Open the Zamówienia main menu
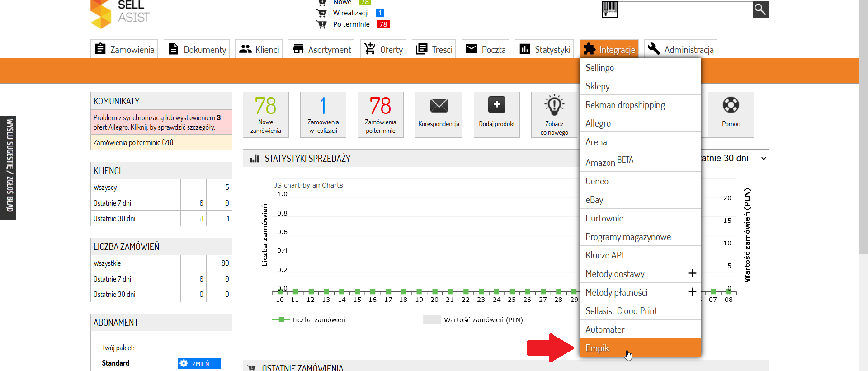 click(124, 49)
